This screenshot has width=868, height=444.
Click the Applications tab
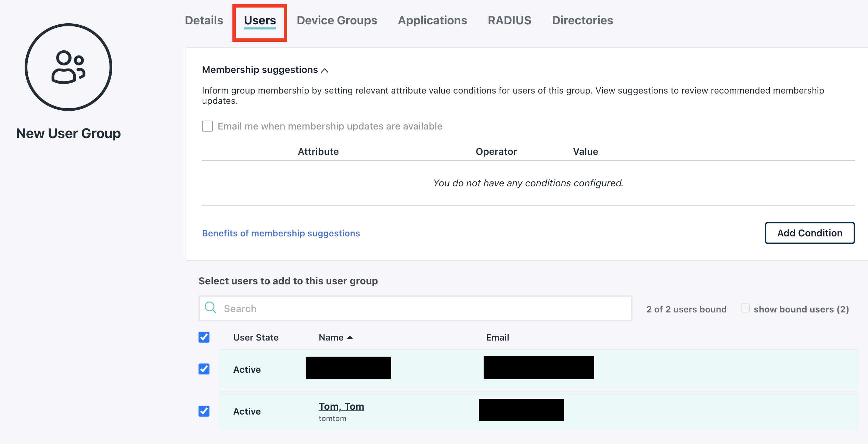point(433,21)
